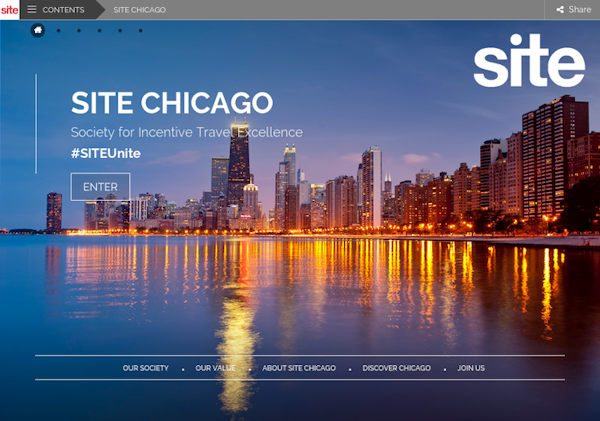Open the Share option
This screenshot has width=600, height=421.
(574, 10)
